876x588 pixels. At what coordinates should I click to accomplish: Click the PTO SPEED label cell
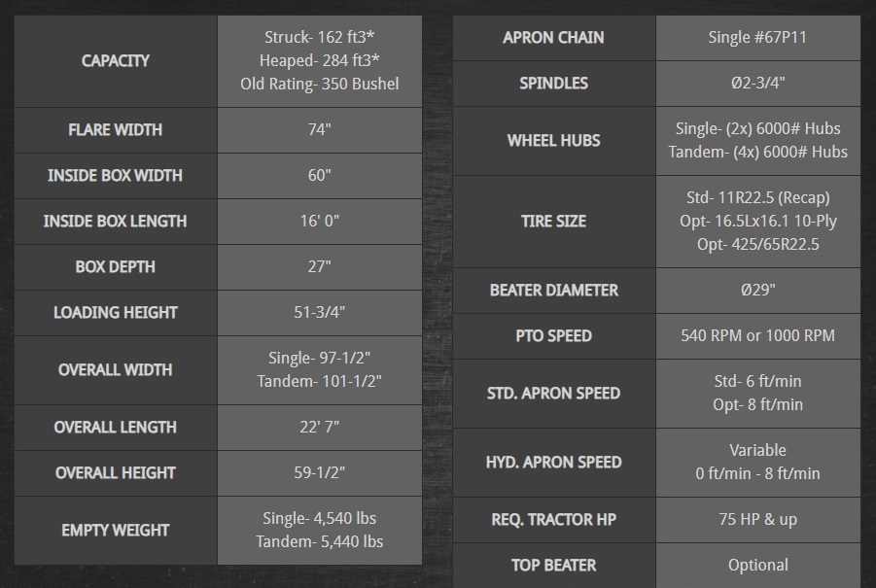point(553,336)
